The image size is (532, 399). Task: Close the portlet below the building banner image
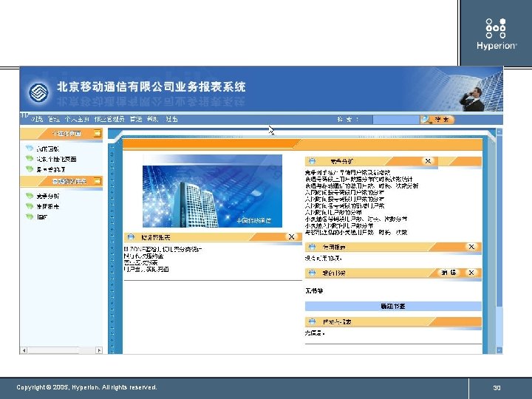pos(291,237)
